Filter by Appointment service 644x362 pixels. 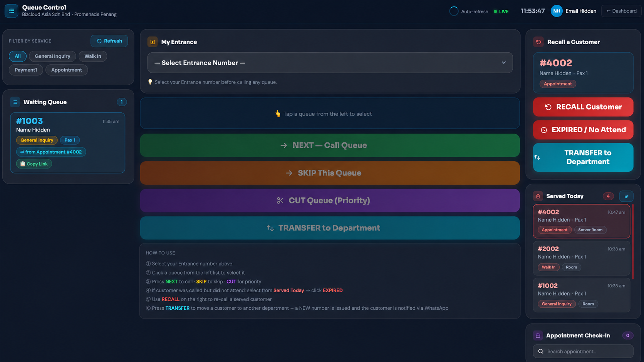(x=67, y=70)
